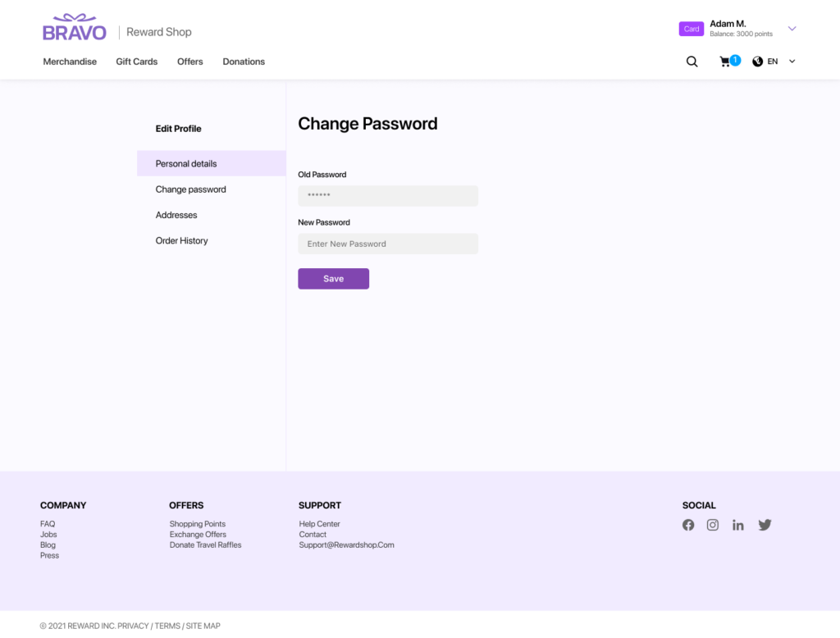Go to Order History section

(181, 240)
